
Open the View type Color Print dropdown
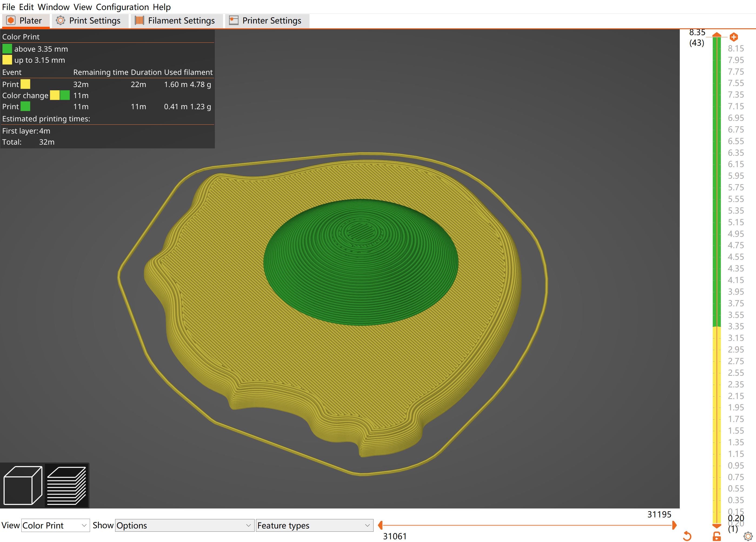click(x=55, y=525)
